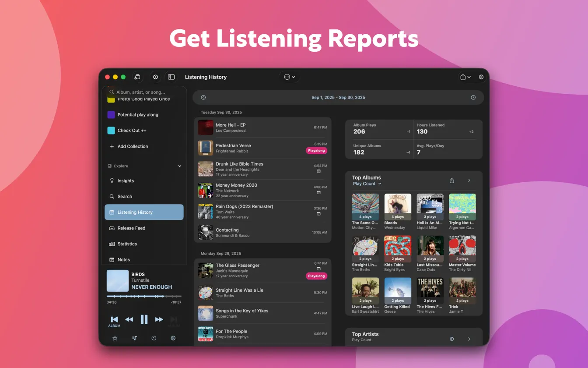The width and height of the screenshot is (588, 368).
Task: Open the Play Count sort dropdown under Top Albums
Action: point(367,184)
